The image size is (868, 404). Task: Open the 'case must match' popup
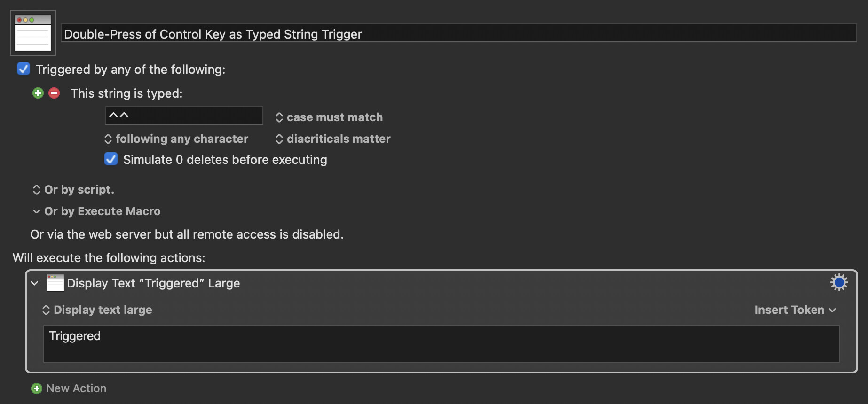coord(329,117)
